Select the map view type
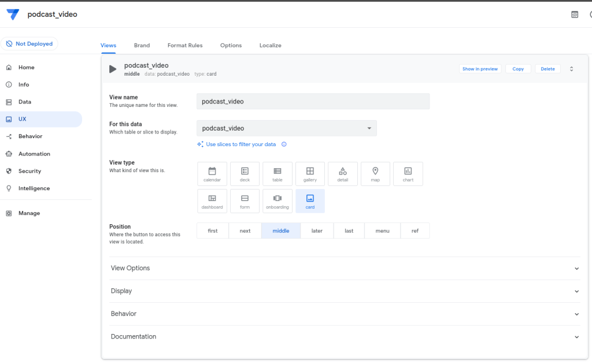Screen dimensions: 592x364 click(375, 174)
